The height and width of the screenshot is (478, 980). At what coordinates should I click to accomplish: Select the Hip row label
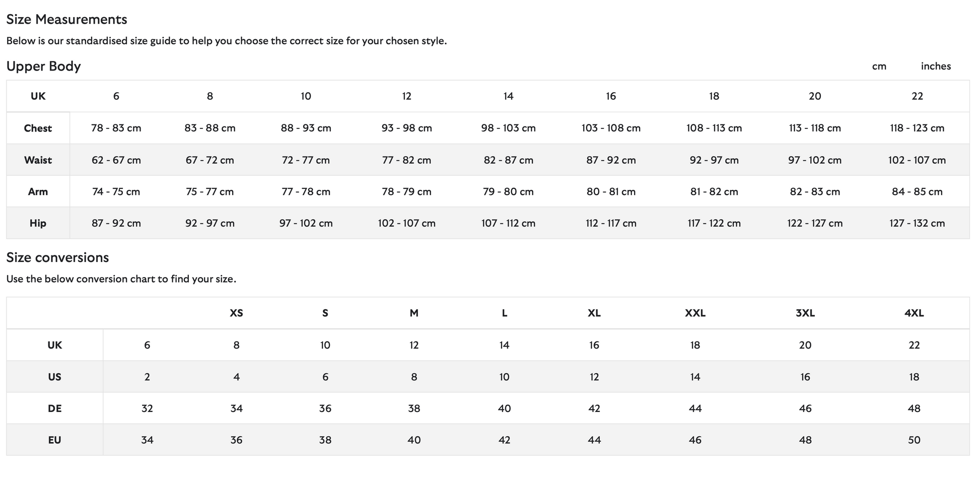38,223
